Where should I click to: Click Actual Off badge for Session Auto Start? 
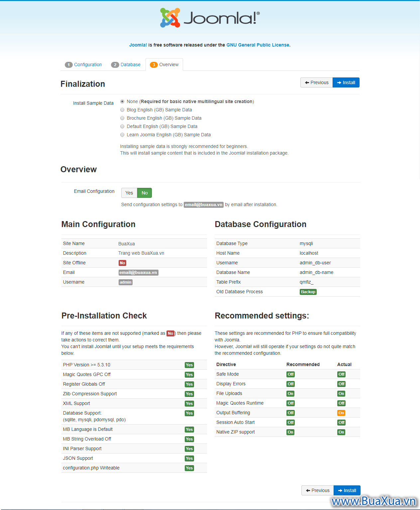pyautogui.click(x=342, y=423)
